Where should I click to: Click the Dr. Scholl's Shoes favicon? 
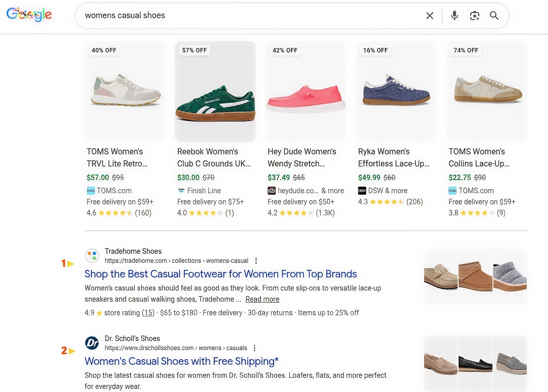(92, 343)
